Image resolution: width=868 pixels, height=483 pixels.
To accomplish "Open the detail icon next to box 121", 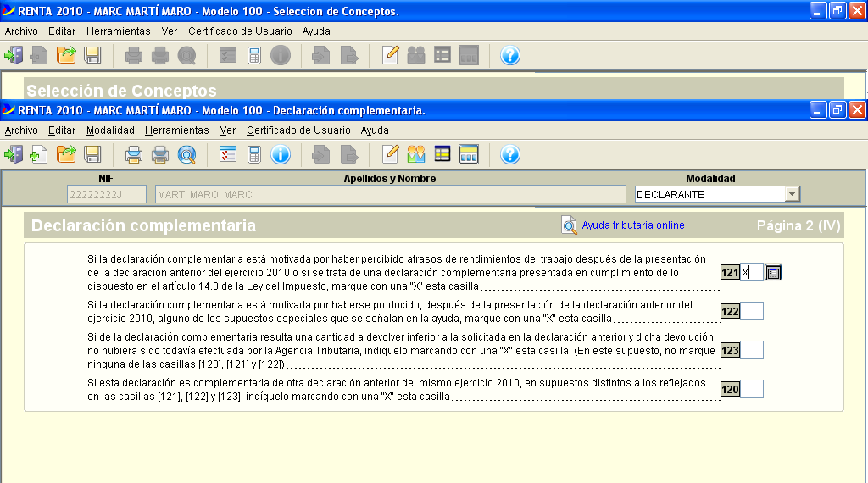I will (773, 272).
